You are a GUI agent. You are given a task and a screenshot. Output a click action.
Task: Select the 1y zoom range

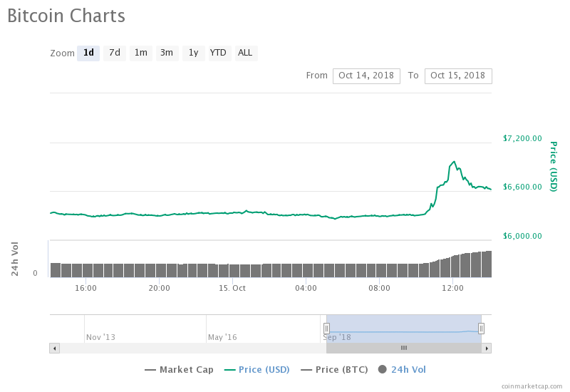click(193, 53)
